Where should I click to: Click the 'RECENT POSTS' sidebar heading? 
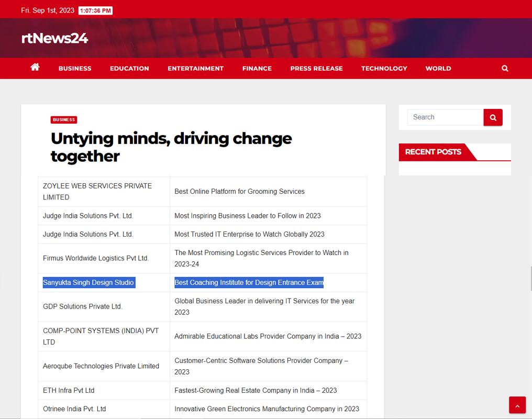click(x=433, y=152)
